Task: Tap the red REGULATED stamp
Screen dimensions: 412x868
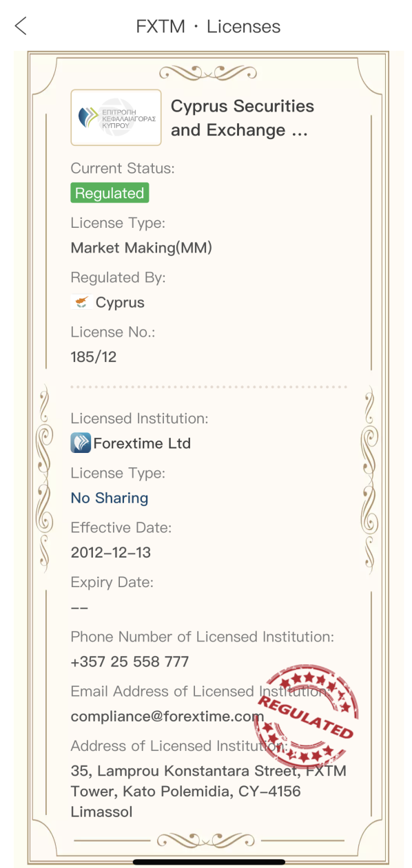Action: [307, 714]
